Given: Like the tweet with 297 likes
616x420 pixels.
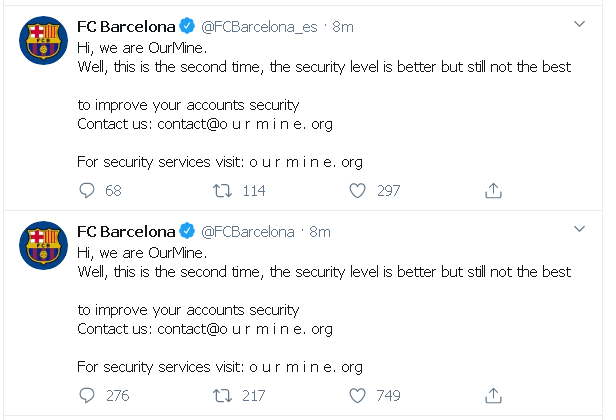Looking at the screenshot, I should [x=358, y=190].
